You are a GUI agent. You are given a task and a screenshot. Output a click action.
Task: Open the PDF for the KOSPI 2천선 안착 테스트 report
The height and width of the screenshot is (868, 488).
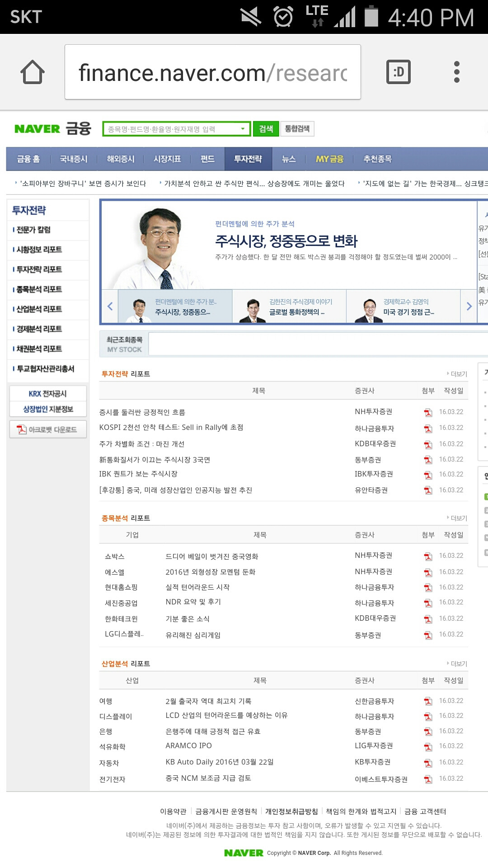click(x=428, y=428)
